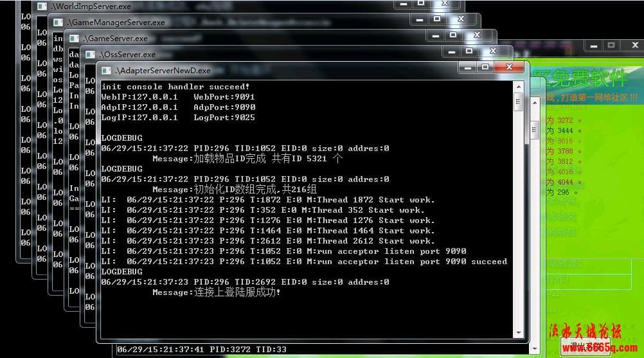Viewport: 644px width, 358px height.
Task: Minimize the OssServer.exe window
Action: point(452,51)
